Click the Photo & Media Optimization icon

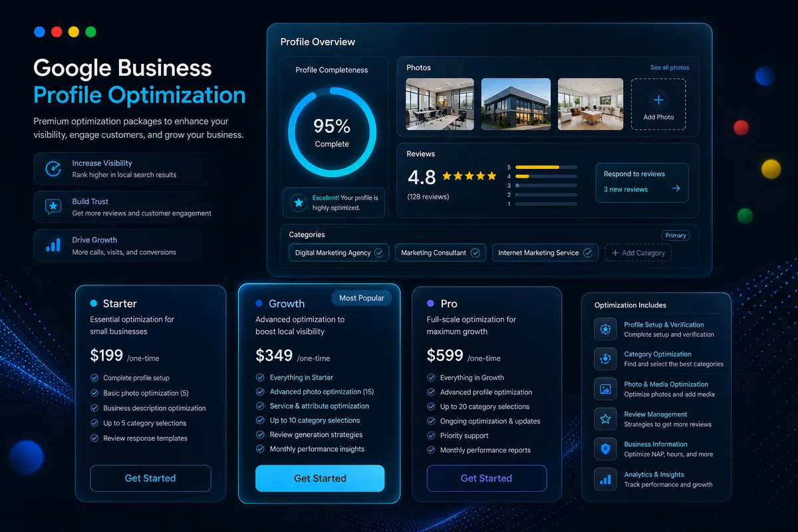(605, 389)
